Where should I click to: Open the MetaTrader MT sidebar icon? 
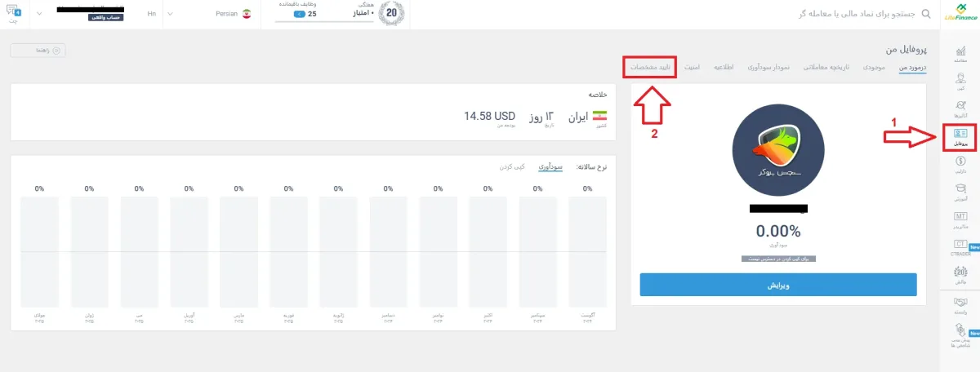(x=960, y=219)
